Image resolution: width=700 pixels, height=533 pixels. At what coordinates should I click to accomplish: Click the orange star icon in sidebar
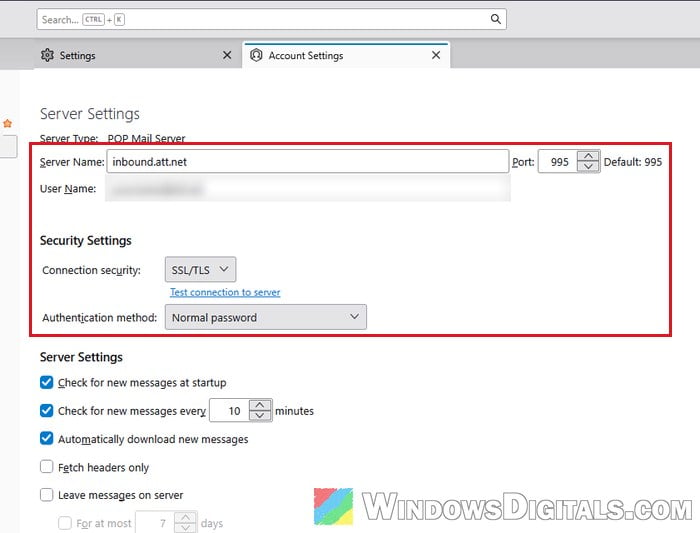tap(8, 123)
